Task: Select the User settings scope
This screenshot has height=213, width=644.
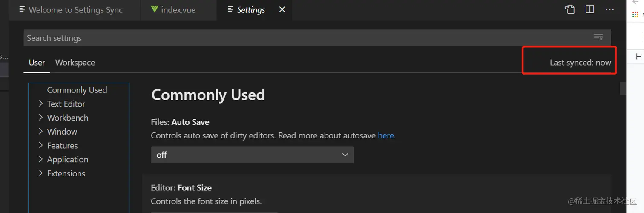Action: [37, 63]
